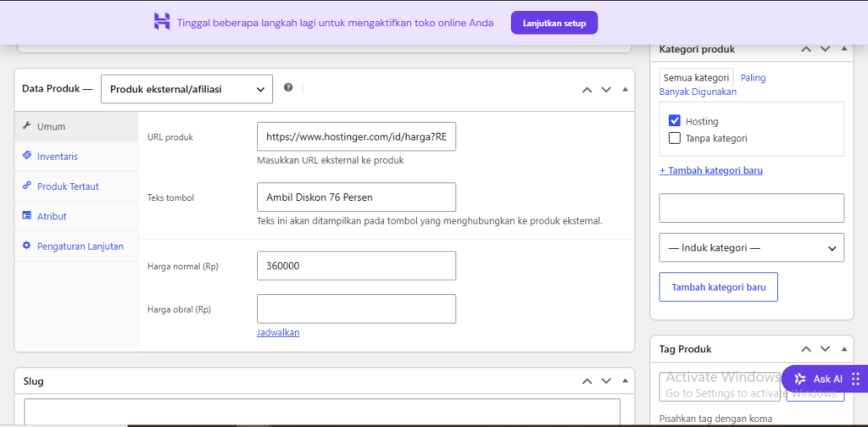Click the drag-dots handle on Ask AI
Image resolution: width=868 pixels, height=427 pixels.
click(x=856, y=379)
